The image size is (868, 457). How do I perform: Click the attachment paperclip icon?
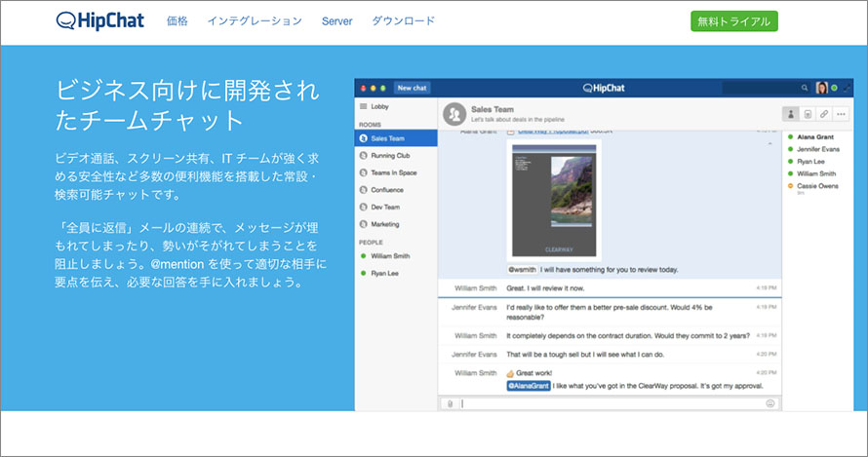click(450, 403)
